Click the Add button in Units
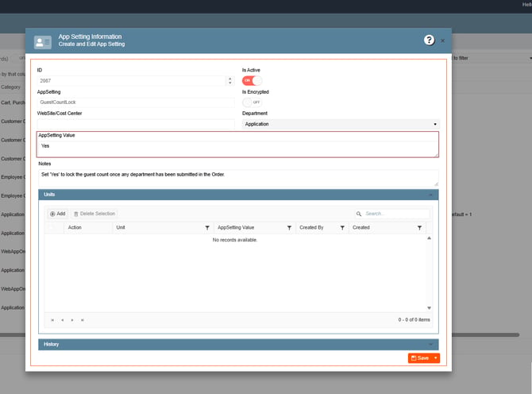The height and width of the screenshot is (394, 532). point(58,214)
